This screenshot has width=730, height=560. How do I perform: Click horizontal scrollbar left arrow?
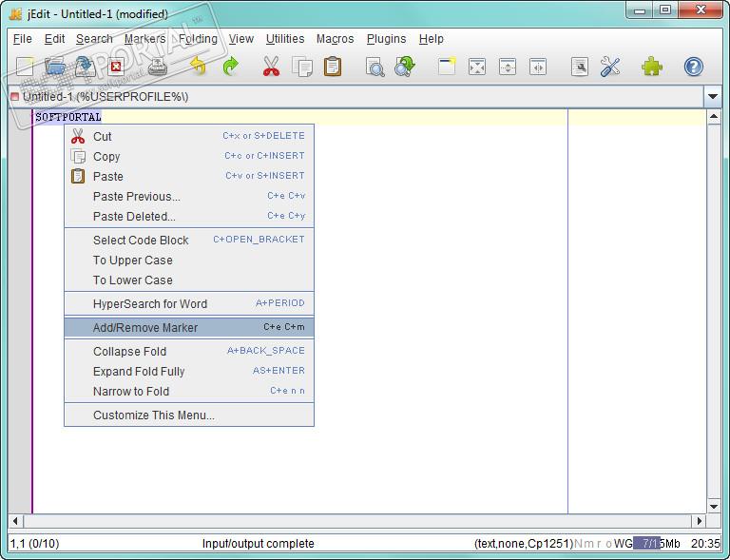point(15,521)
